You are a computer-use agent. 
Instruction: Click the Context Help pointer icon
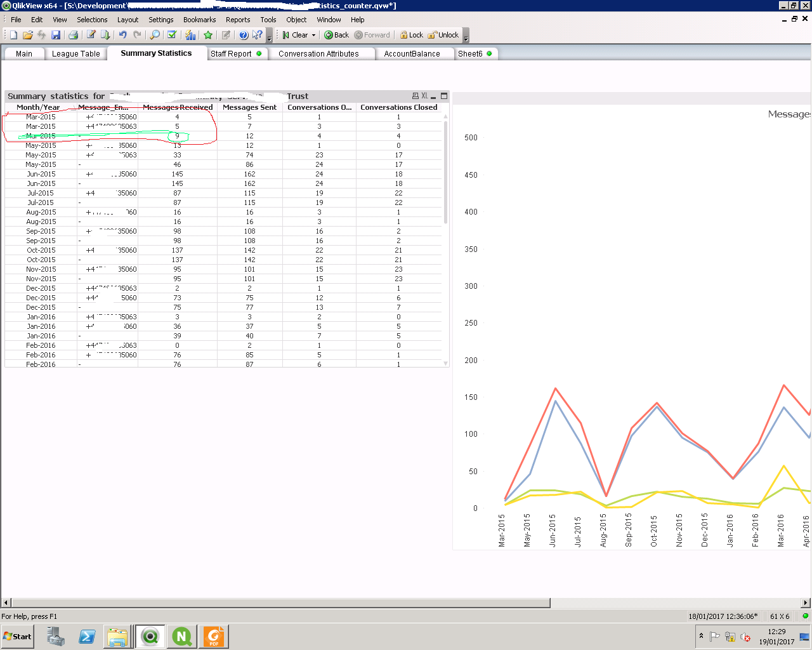(257, 35)
